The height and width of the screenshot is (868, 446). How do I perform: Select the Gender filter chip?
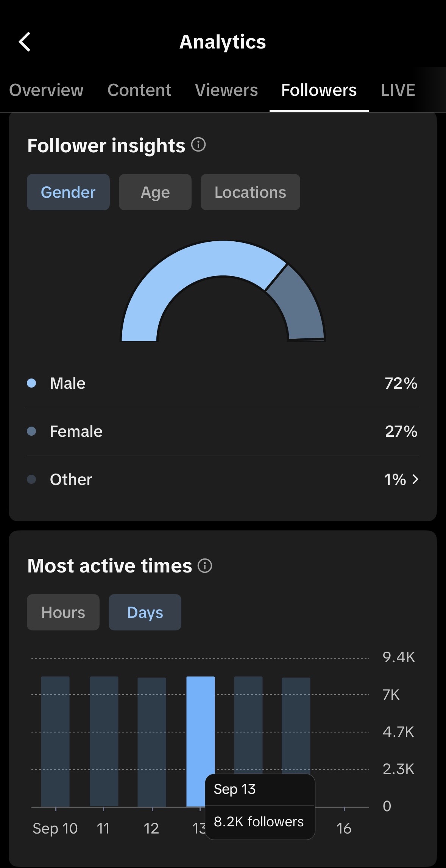click(68, 192)
